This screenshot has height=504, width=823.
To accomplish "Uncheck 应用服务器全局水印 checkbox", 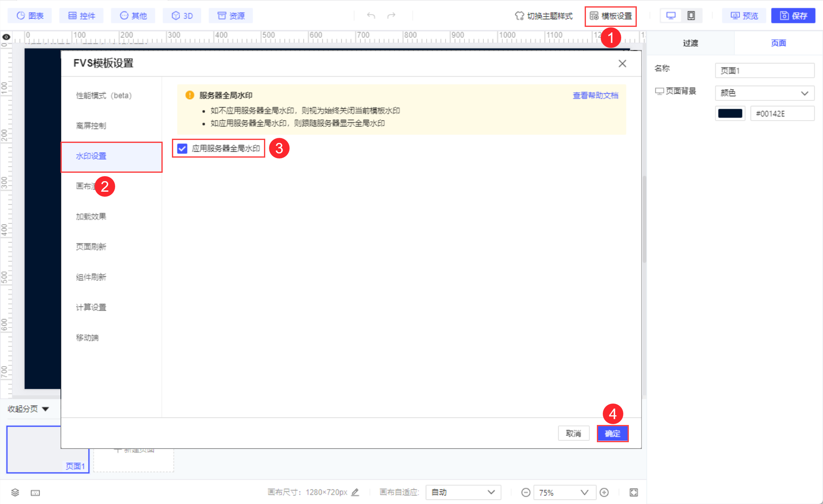I will tap(182, 148).
